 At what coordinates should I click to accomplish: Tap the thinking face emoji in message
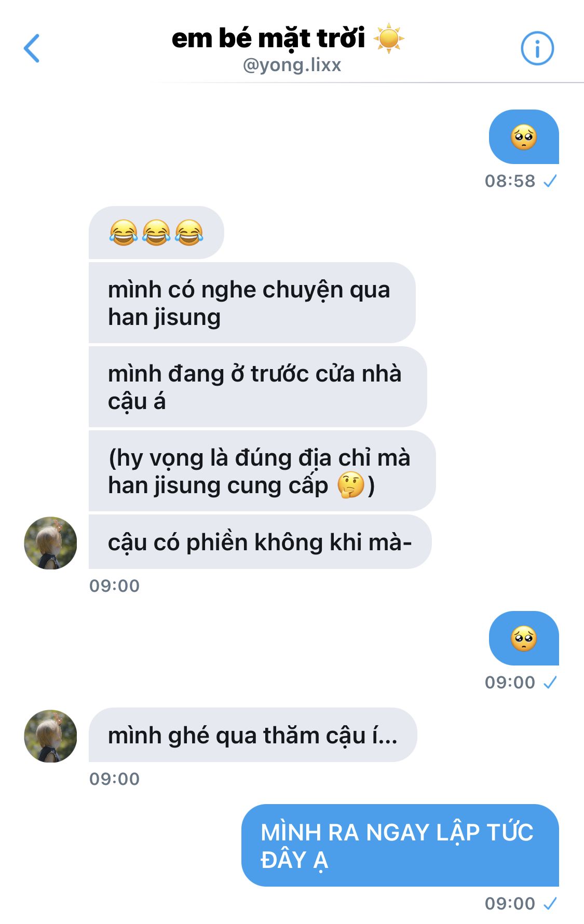pyautogui.click(x=351, y=485)
